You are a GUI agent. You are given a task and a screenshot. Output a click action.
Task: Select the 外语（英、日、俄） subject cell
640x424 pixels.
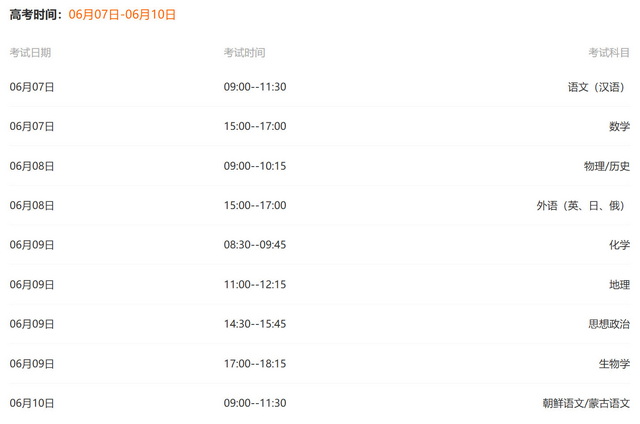click(x=583, y=205)
